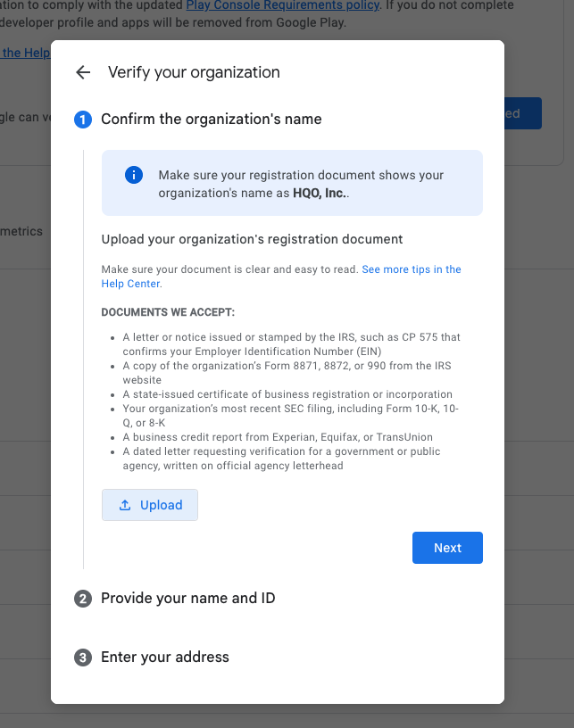
Task: Click the blue info icon in banner
Action: [134, 175]
